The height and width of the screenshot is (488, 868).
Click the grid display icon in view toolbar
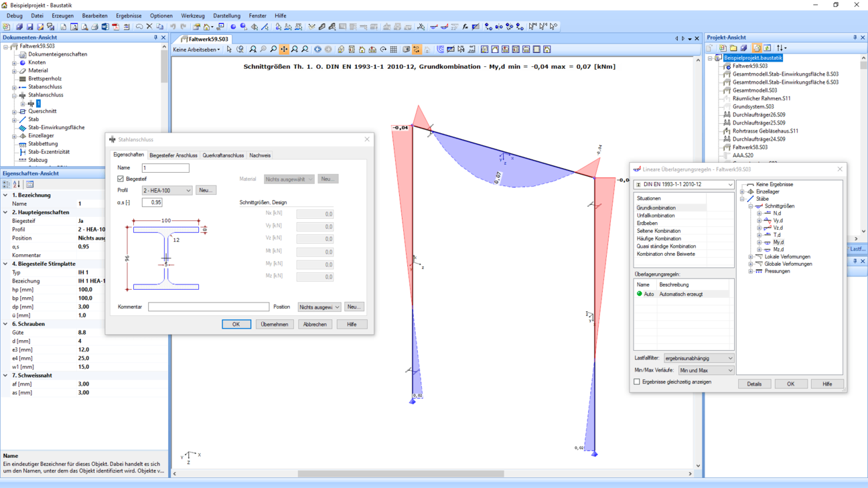[394, 50]
